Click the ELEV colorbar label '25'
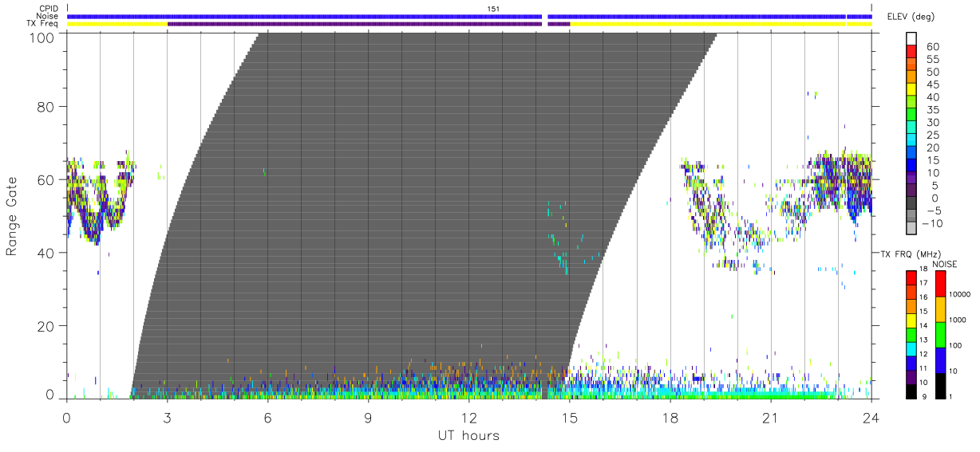Screen dimensions: 980x452 pos(932,136)
